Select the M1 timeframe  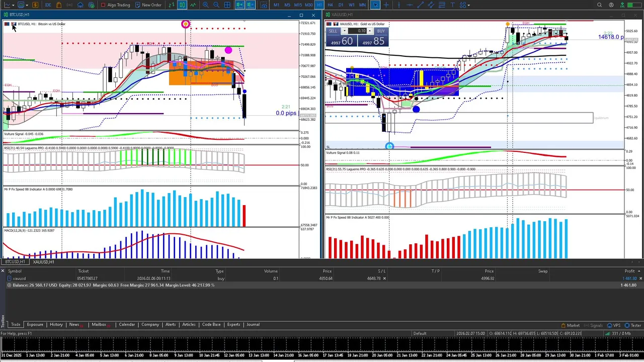tap(276, 5)
